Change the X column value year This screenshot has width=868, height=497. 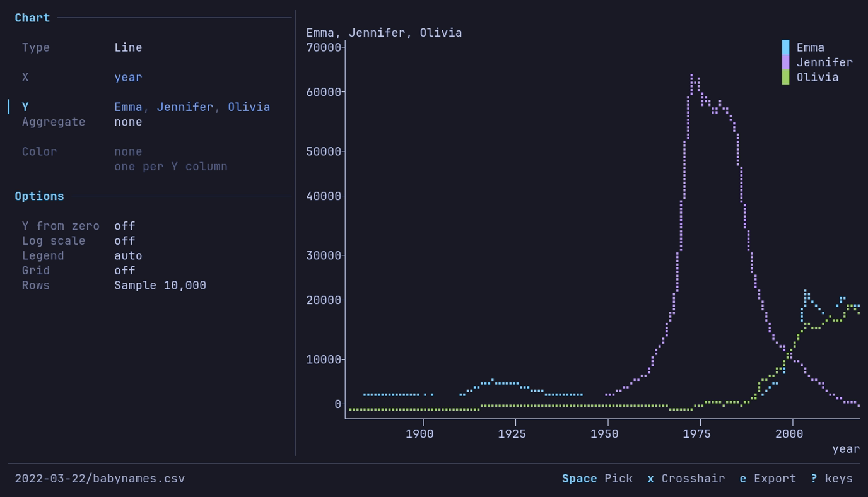[128, 77]
